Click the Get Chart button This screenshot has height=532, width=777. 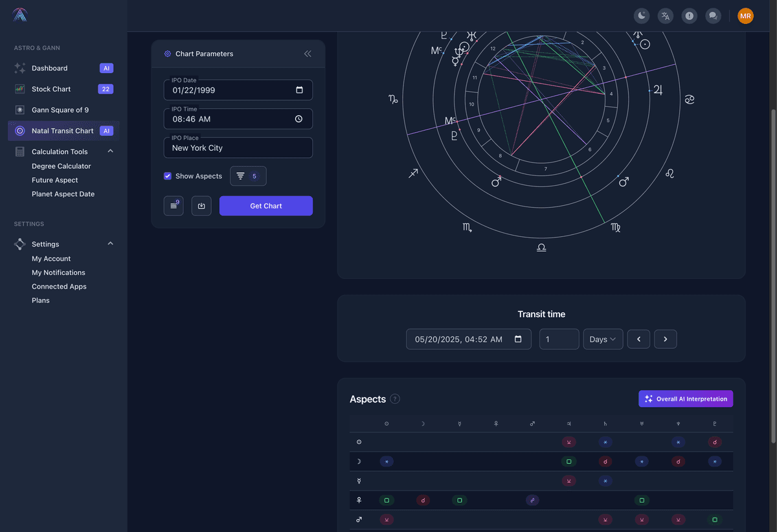click(x=265, y=205)
